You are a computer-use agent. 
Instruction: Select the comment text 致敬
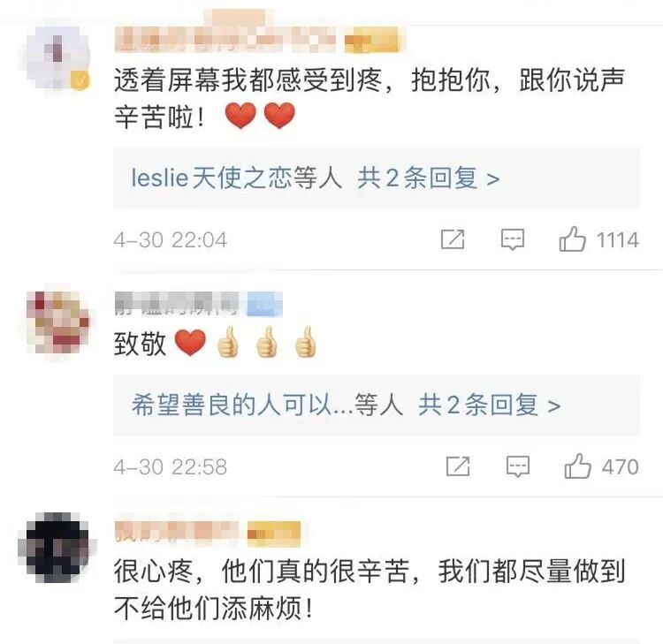(x=140, y=343)
